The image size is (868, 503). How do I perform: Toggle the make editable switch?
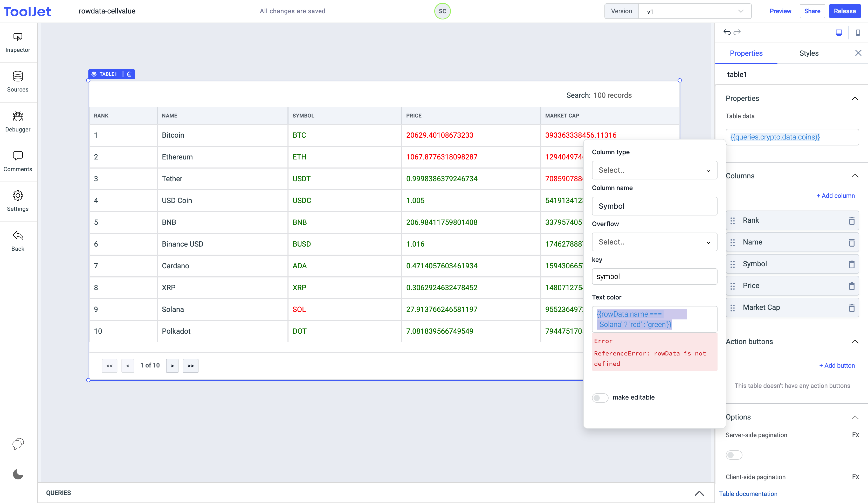point(600,398)
